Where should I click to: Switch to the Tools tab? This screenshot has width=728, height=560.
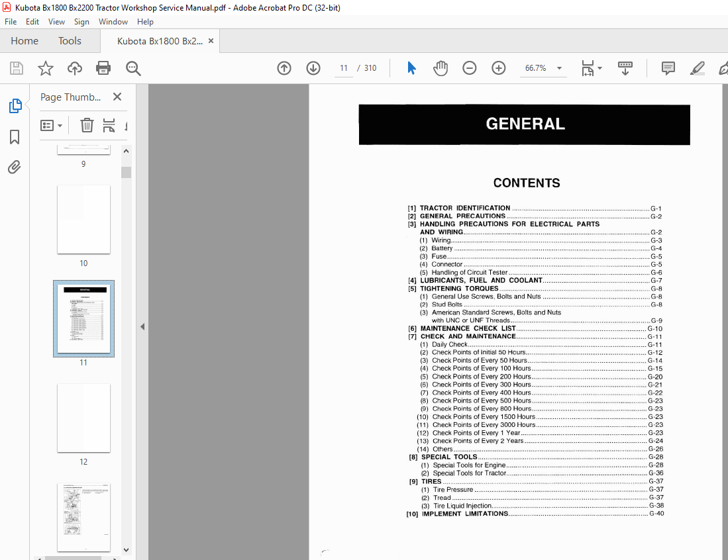coord(70,41)
